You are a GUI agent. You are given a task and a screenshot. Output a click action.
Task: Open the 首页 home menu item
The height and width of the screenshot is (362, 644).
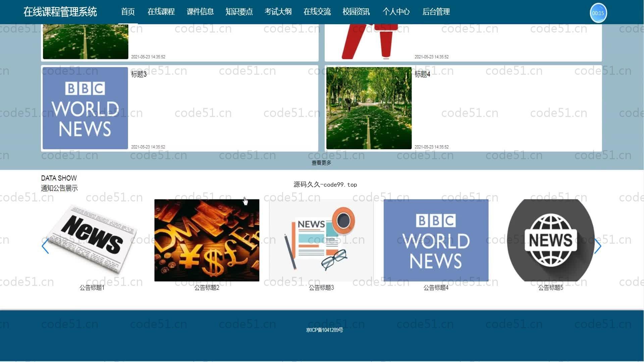[x=128, y=12]
